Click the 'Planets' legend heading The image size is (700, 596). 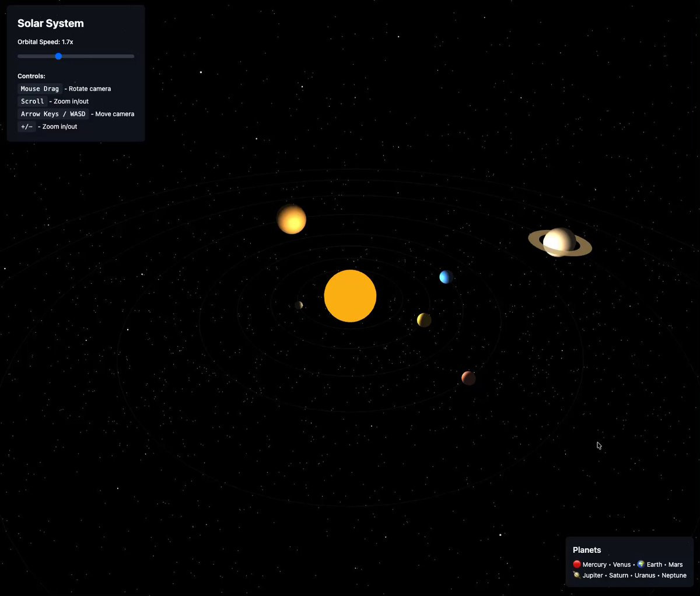(587, 550)
